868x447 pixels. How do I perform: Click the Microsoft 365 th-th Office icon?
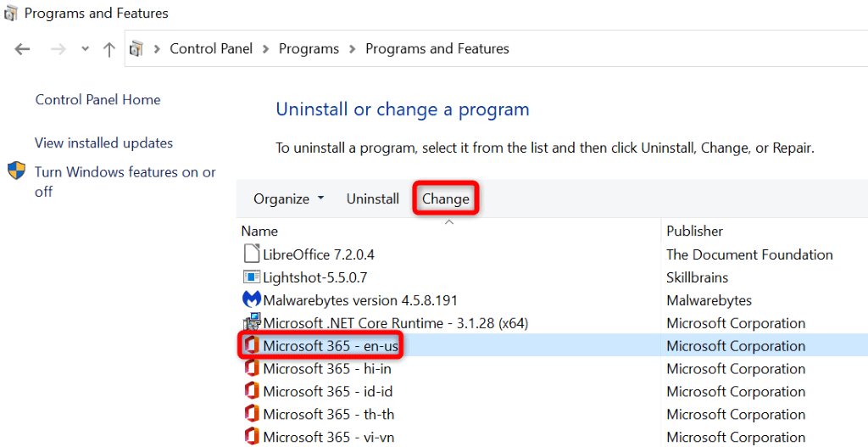point(251,415)
